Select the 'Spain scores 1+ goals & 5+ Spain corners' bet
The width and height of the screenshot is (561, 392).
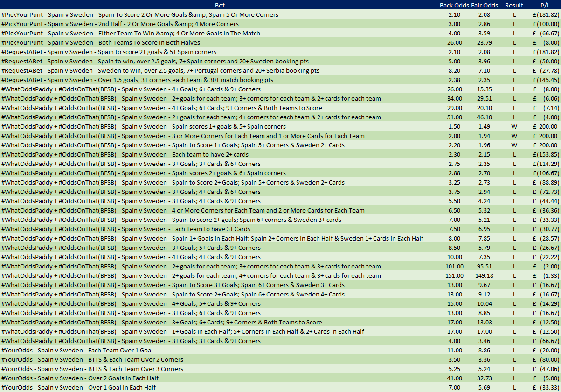[x=144, y=126]
